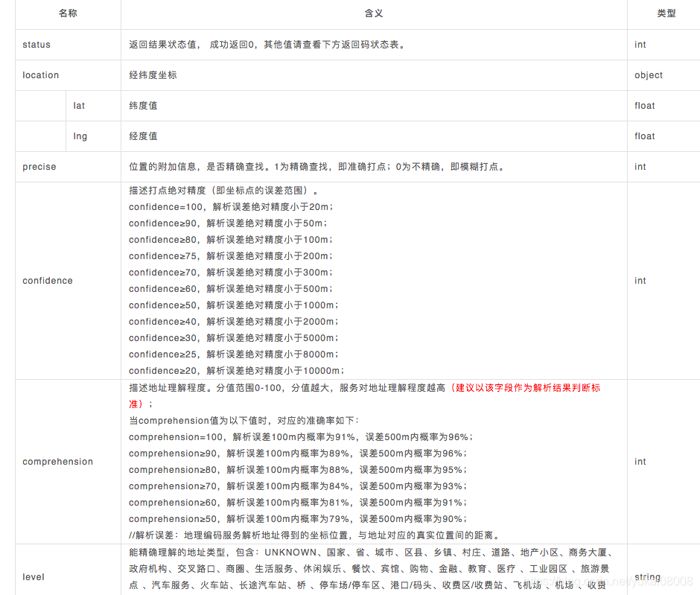Click the confidence≥80 line
Viewport: 700px width, 595px height.
(x=231, y=240)
